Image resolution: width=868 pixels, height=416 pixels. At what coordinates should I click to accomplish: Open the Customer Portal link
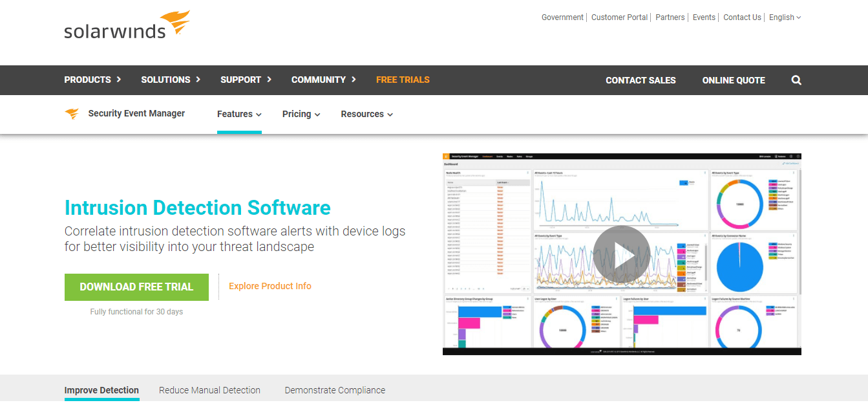(619, 17)
